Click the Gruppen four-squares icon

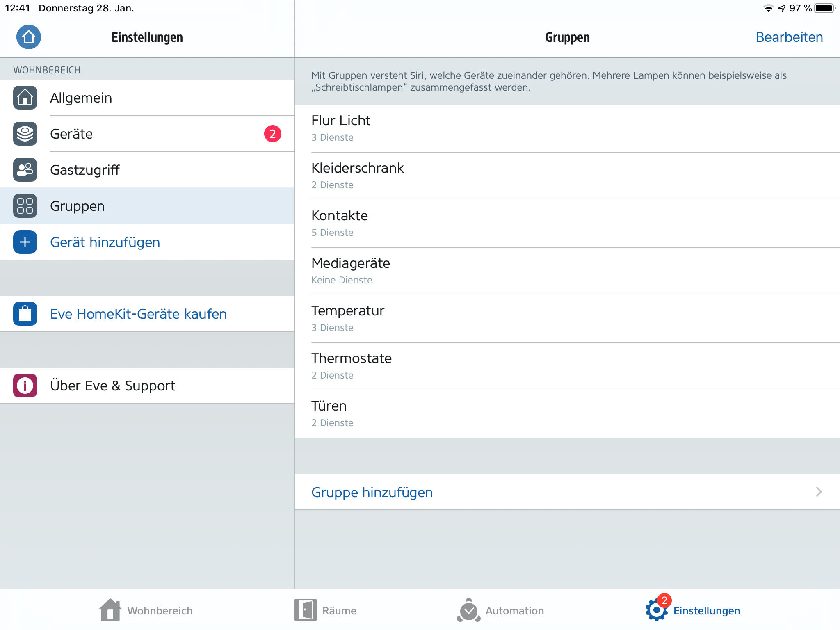pyautogui.click(x=25, y=206)
